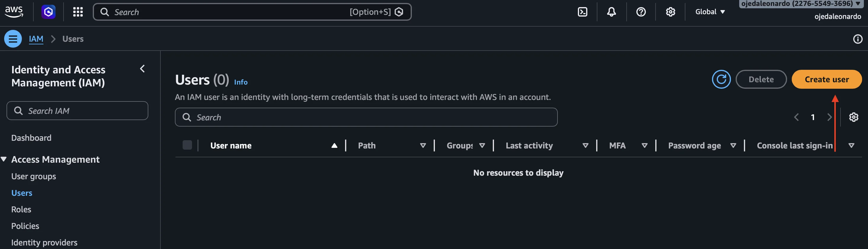Open Dashboard in the sidebar
The width and height of the screenshot is (868, 249).
[31, 138]
